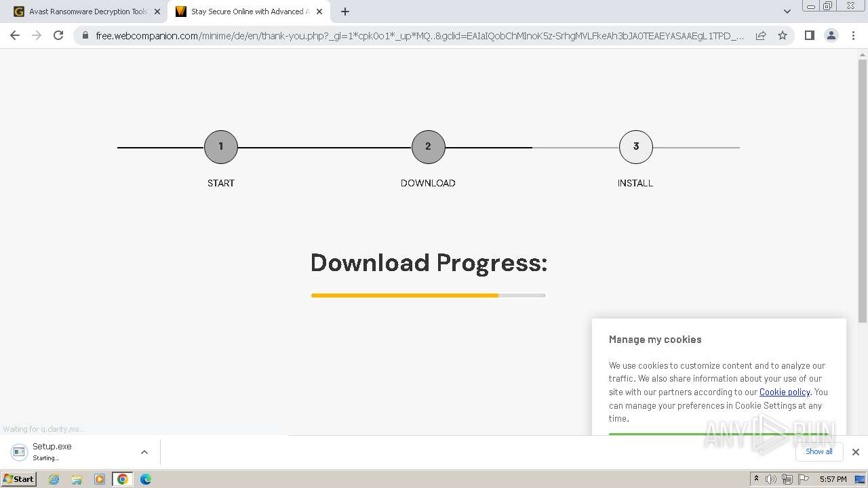Screen dimensions: 868x488
Task: Open the Chrome profile menu
Action: (x=831, y=35)
